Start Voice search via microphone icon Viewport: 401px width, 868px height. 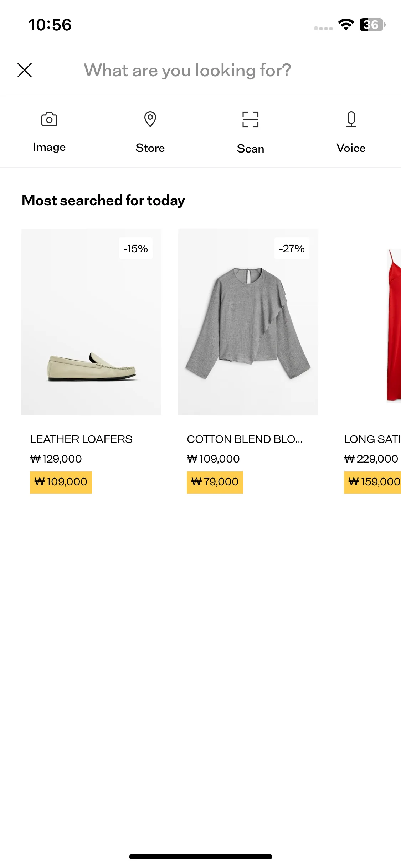coord(351,119)
